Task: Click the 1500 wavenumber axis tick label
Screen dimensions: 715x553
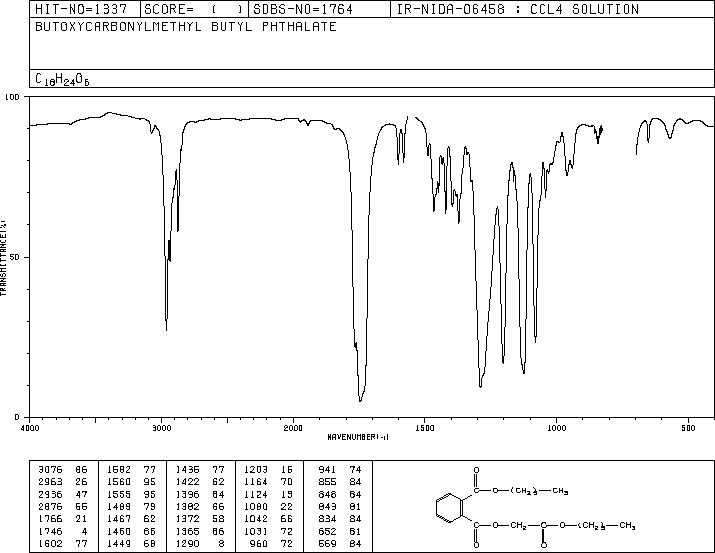Action: [425, 428]
